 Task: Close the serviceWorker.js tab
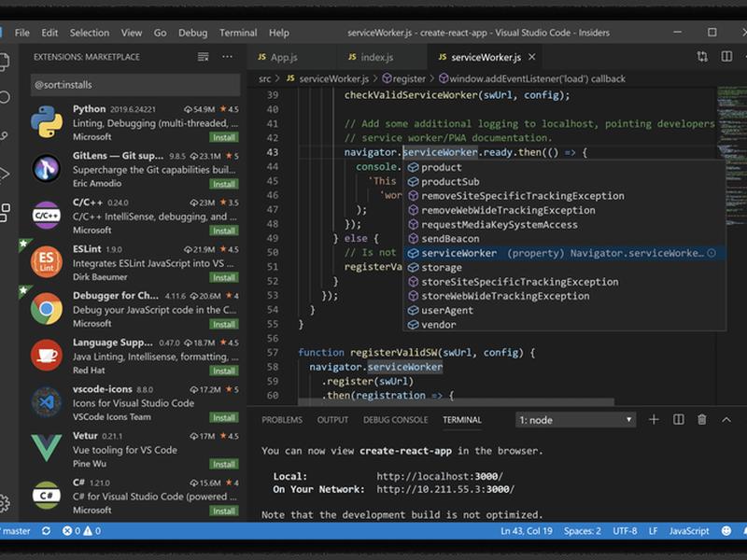click(x=531, y=57)
